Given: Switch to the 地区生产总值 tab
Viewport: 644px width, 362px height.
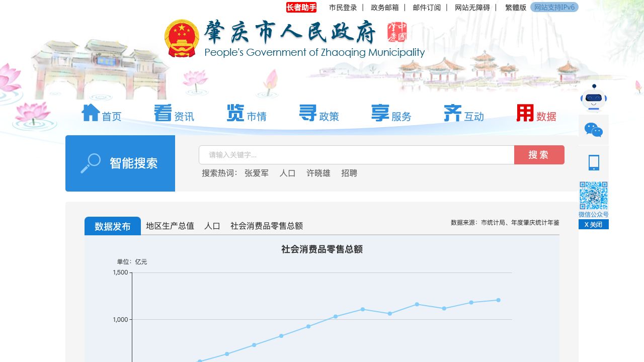Looking at the screenshot, I should tap(170, 226).
